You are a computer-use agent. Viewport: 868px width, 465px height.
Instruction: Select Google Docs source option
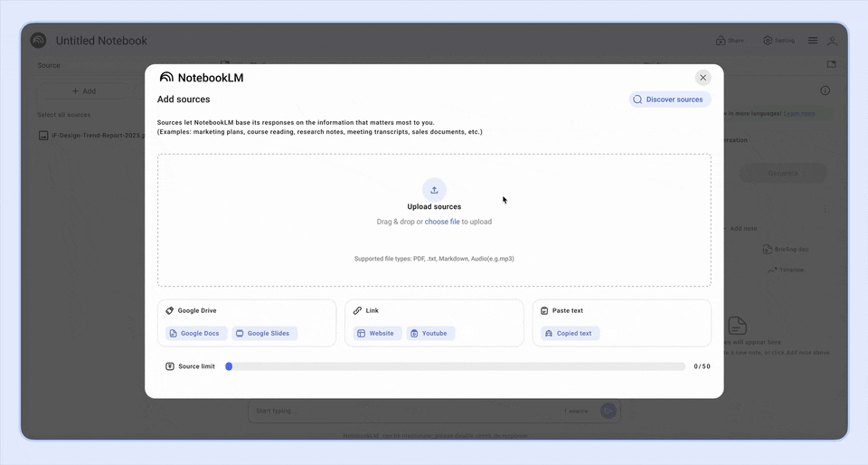[196, 333]
